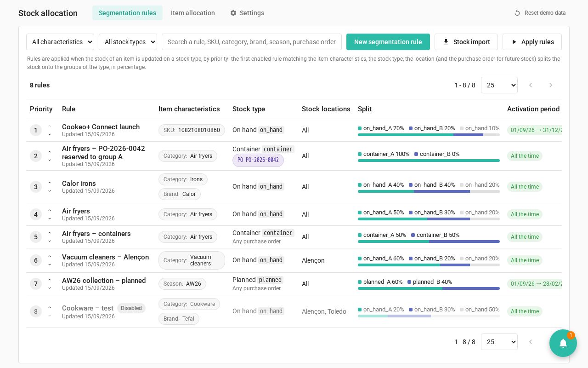Image resolution: width=588 pixels, height=368 pixels.
Task: Switch to Segmentation rules tab
Action: (127, 13)
